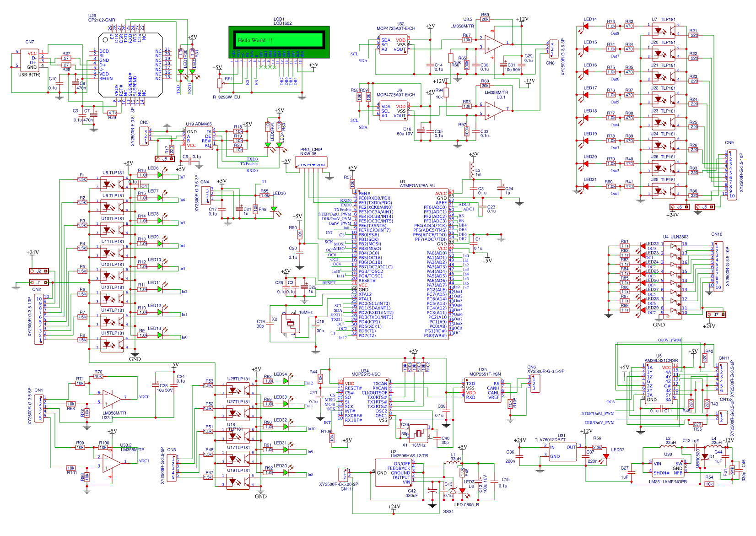
Task: Select the U3.2 op-amp triangle symbol
Action: coord(494,44)
